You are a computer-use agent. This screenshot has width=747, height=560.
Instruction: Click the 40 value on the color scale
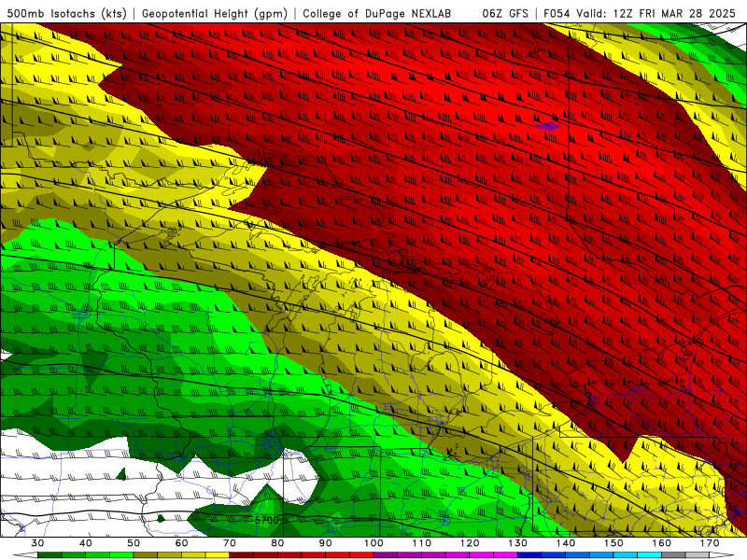tap(86, 543)
